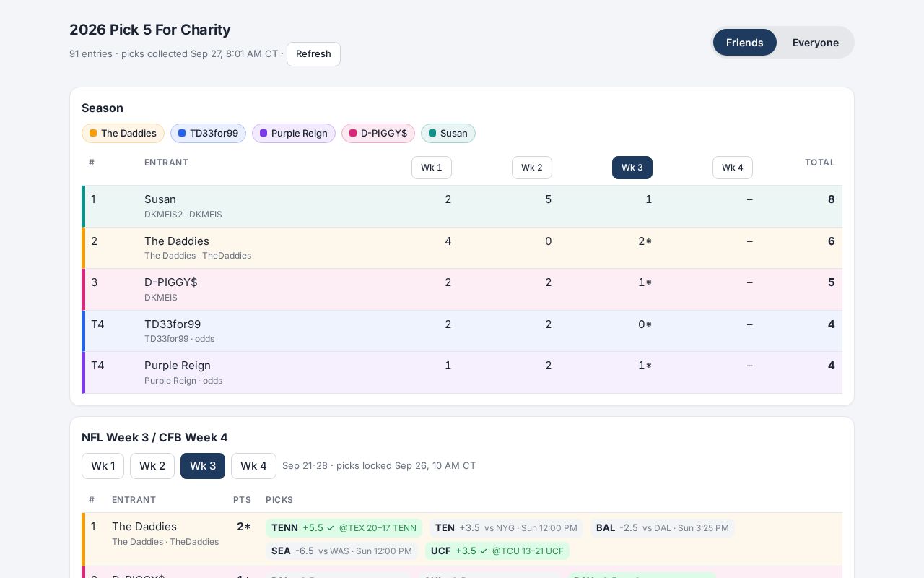Click TENN +5.5 pick chip
This screenshot has height=578, width=924.
click(x=344, y=528)
